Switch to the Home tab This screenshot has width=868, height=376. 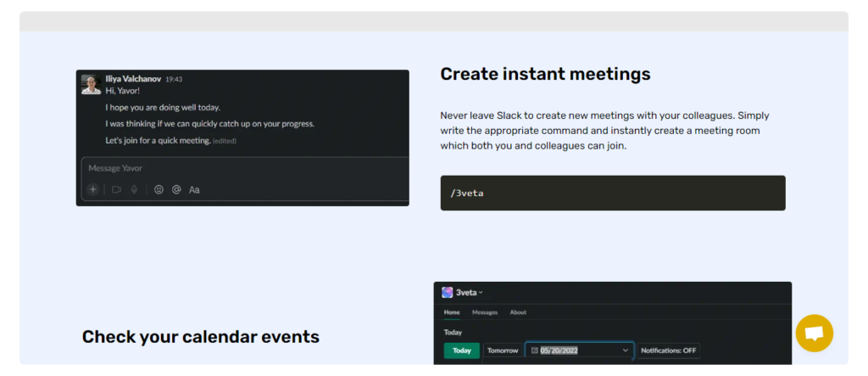452,312
